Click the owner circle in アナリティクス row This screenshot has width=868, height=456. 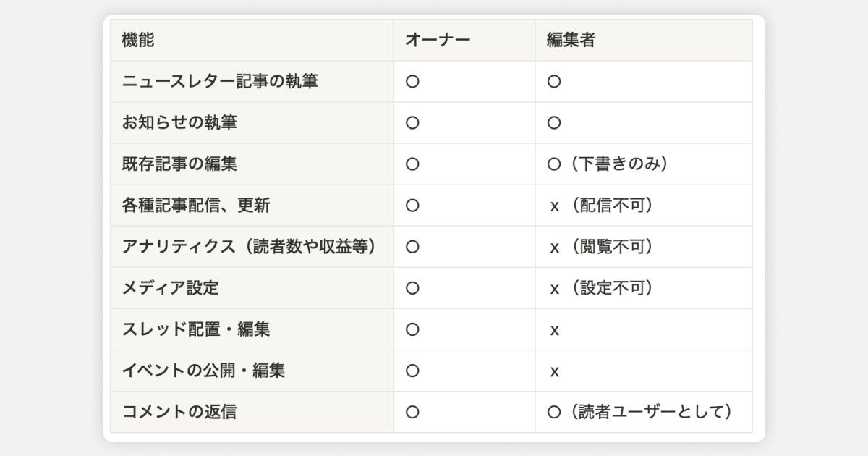tap(412, 247)
